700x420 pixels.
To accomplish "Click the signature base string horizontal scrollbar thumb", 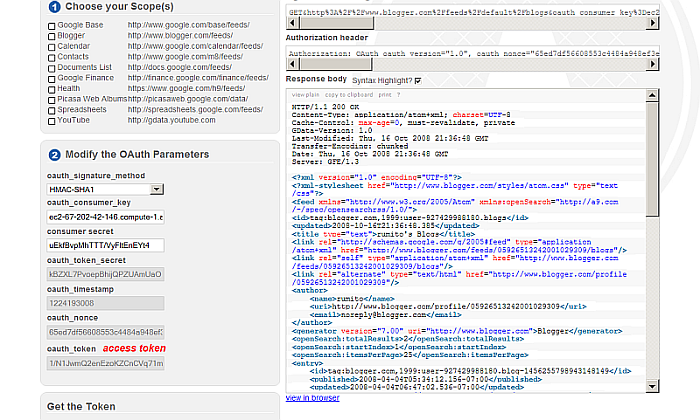I will coord(337,23).
